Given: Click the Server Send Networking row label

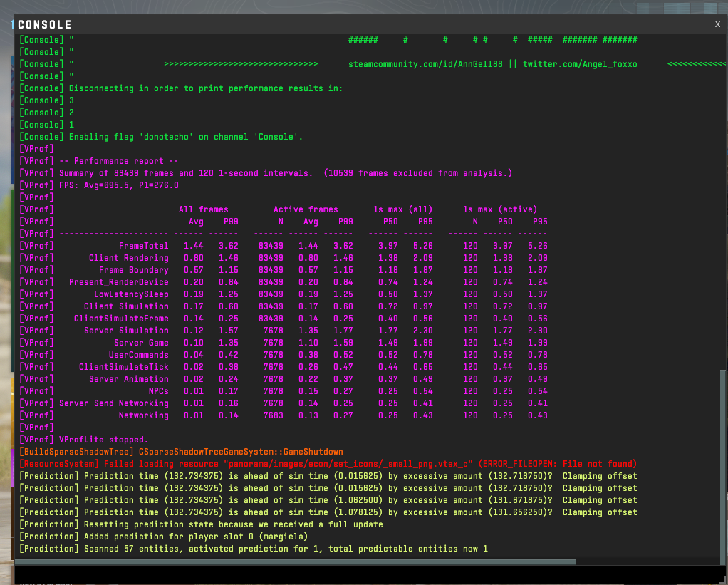Looking at the screenshot, I should (x=114, y=403).
